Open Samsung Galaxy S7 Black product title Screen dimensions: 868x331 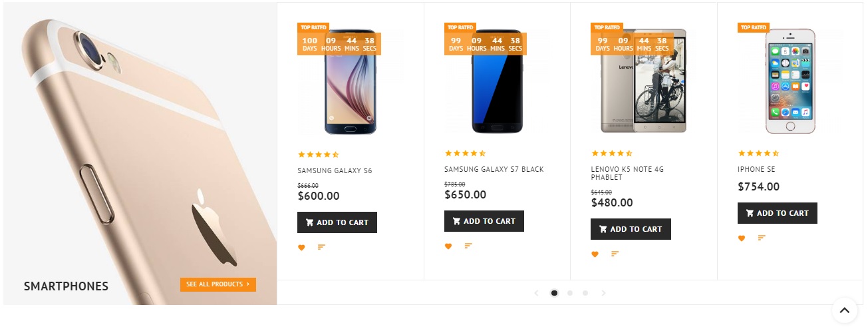coord(494,169)
